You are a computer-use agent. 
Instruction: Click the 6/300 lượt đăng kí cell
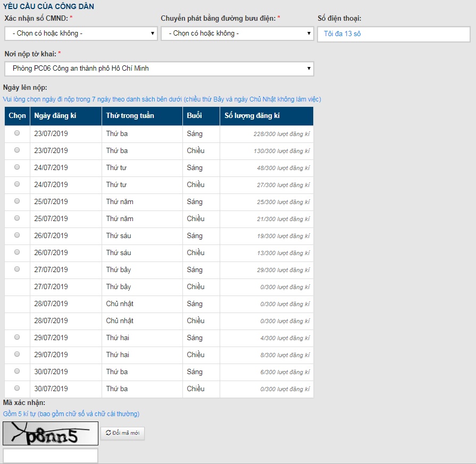coord(266,372)
